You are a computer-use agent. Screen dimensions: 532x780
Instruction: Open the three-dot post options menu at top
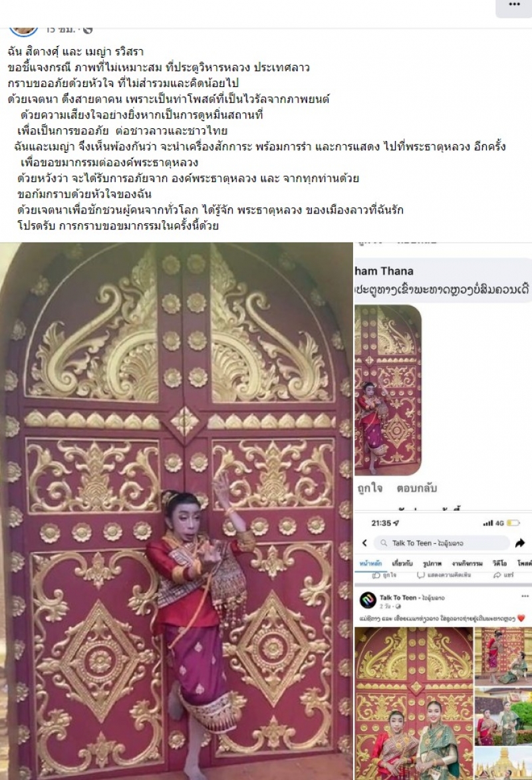[x=514, y=5]
